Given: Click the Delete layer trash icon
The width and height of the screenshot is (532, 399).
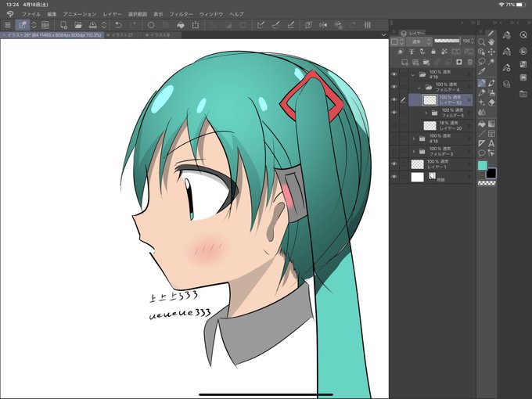Looking at the screenshot, I should point(470,62).
